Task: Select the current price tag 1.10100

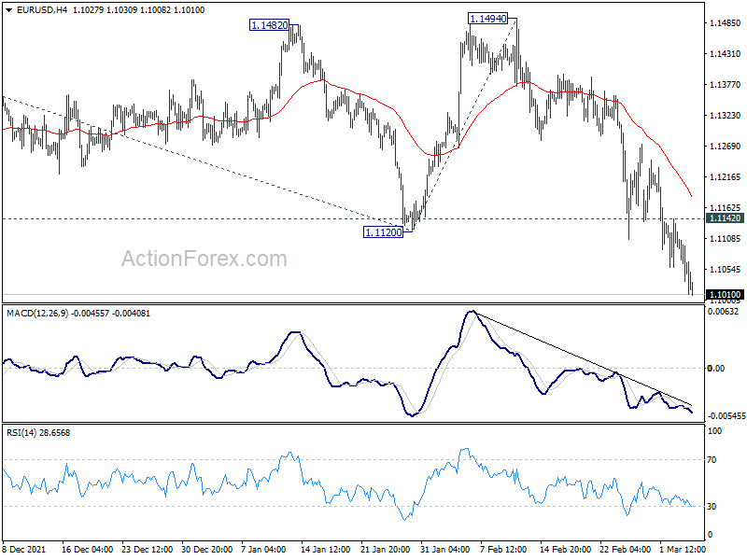Action: tap(726, 295)
